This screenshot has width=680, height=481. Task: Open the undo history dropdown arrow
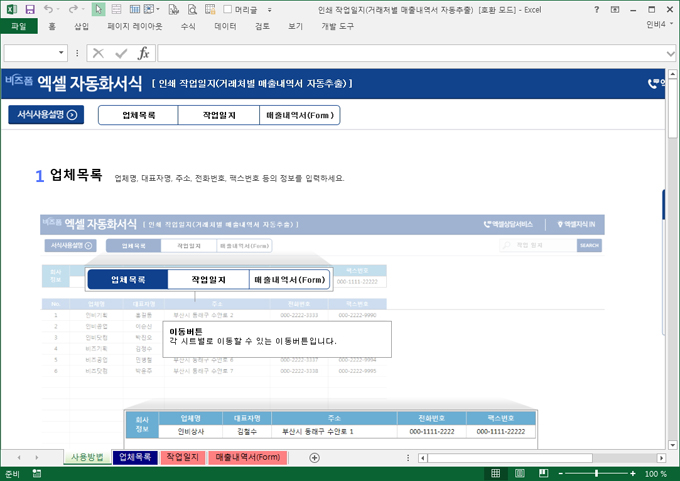pyautogui.click(x=58, y=9)
